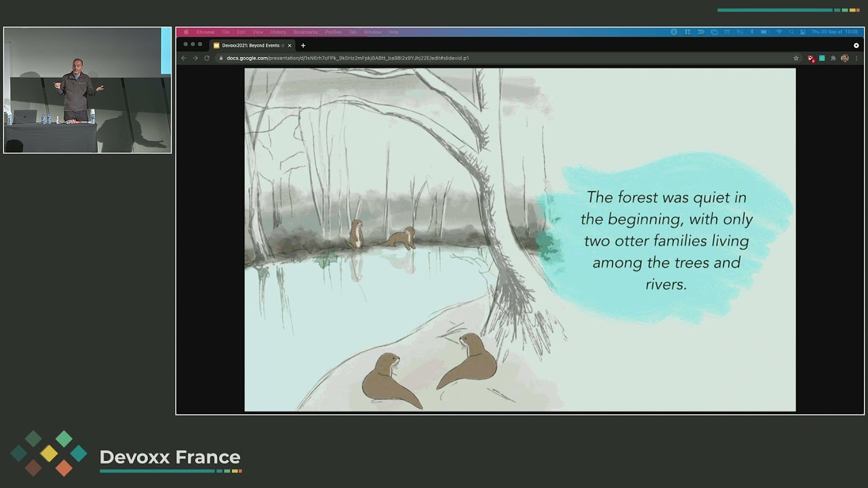Image resolution: width=868 pixels, height=488 pixels.
Task: Open the Bookmarks menu
Action: click(x=306, y=32)
